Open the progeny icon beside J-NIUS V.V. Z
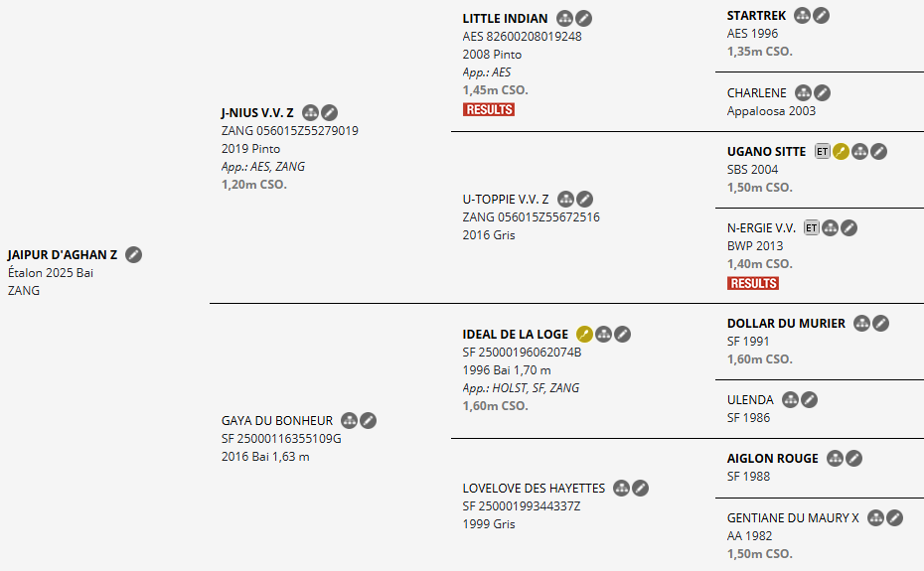The height and width of the screenshot is (571, 924). tap(311, 112)
